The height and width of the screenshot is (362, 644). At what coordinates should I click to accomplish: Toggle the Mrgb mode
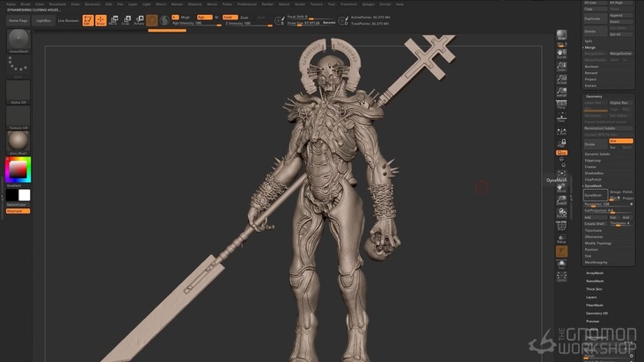point(186,18)
